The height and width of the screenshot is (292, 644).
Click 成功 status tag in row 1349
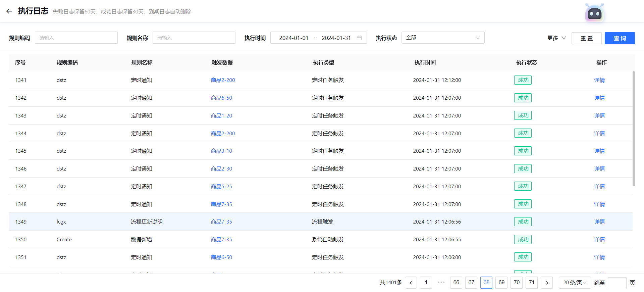(523, 222)
